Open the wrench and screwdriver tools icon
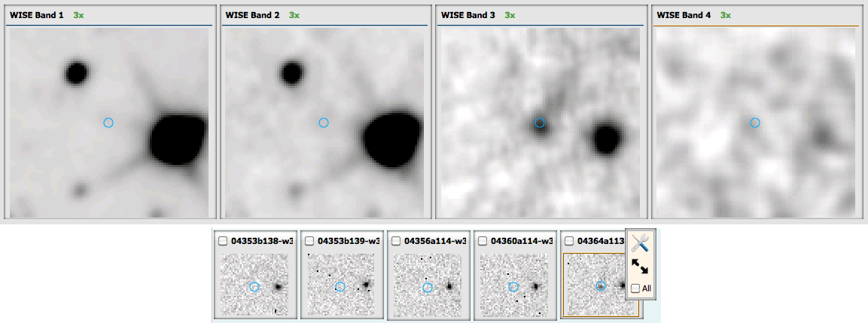 coord(640,243)
